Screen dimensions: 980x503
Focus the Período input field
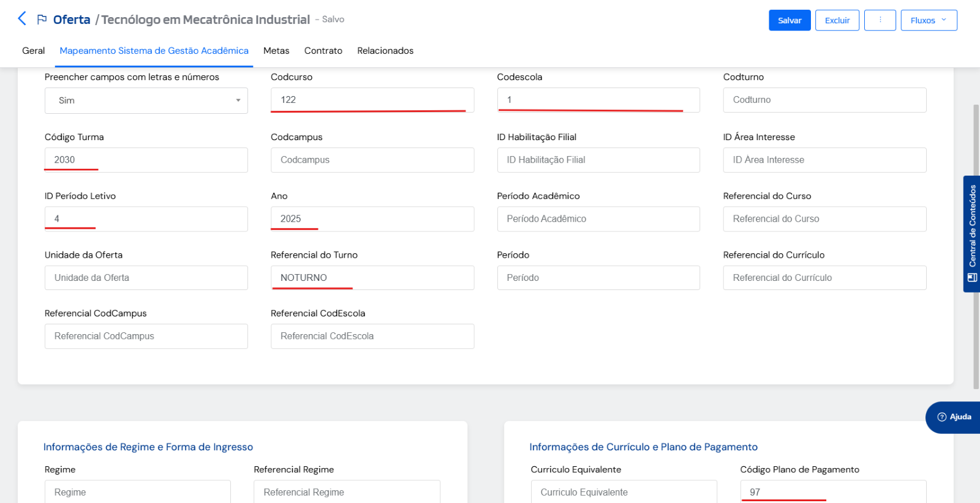(598, 277)
